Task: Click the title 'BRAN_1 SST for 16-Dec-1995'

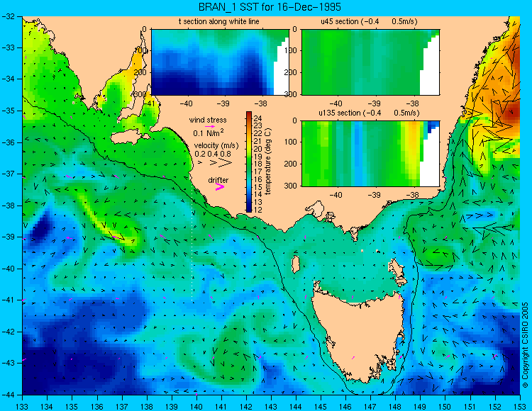Action: tap(270, 7)
